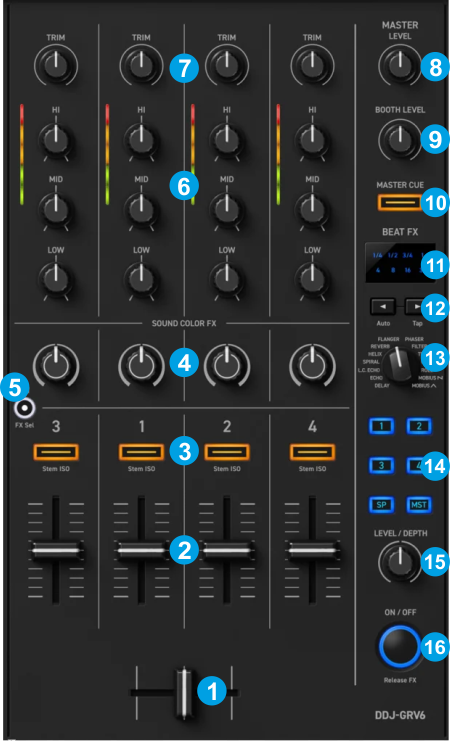Click the Beat FX ON/OFF round button
The height and width of the screenshot is (745, 450).
pos(399,647)
